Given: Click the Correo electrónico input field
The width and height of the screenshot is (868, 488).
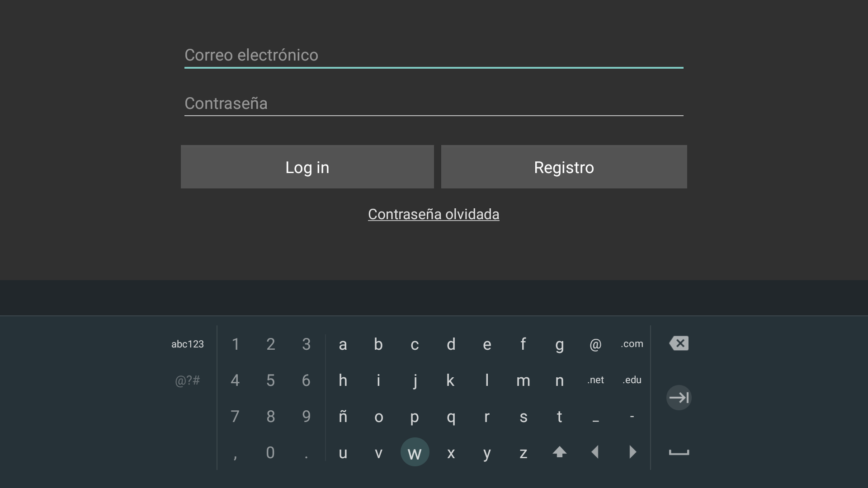Looking at the screenshot, I should click(434, 55).
